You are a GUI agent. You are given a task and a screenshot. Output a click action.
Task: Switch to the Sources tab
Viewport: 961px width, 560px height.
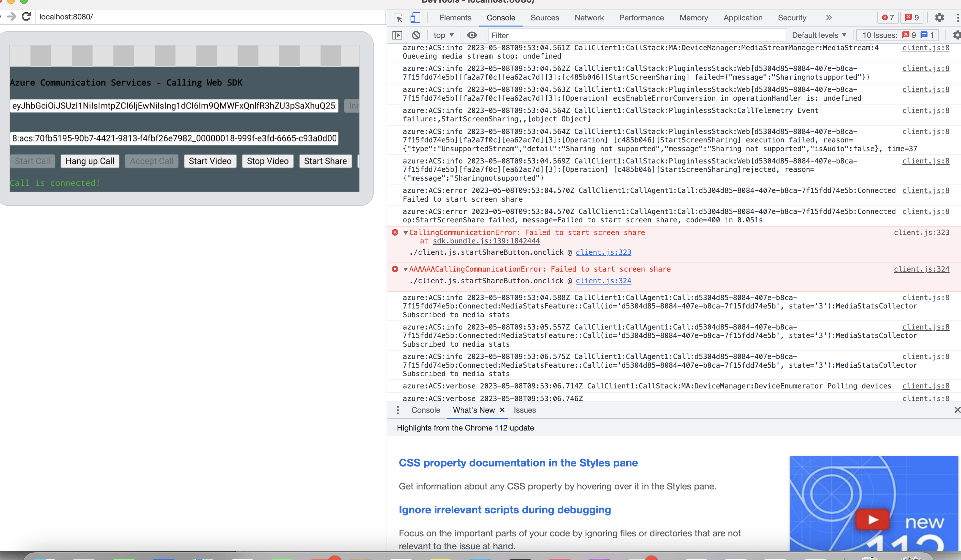[x=545, y=18]
